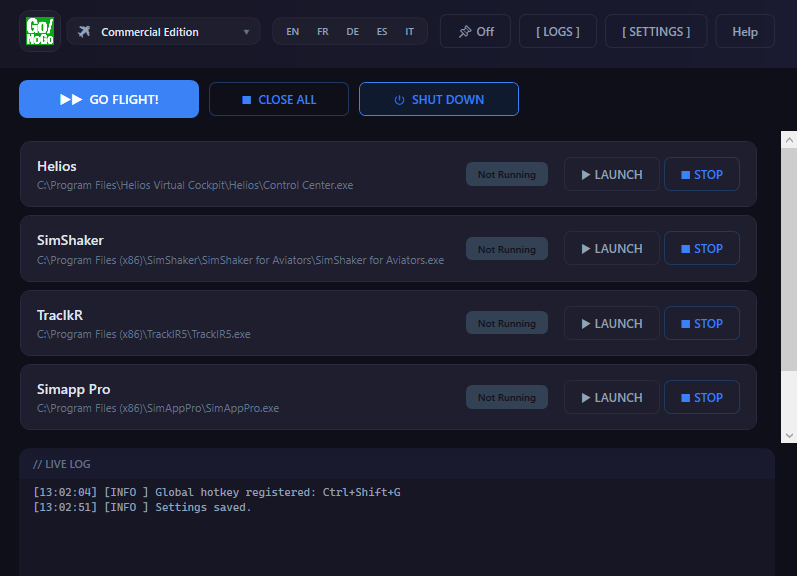Click the airplane icon beside Commercial Edition

coord(84,32)
